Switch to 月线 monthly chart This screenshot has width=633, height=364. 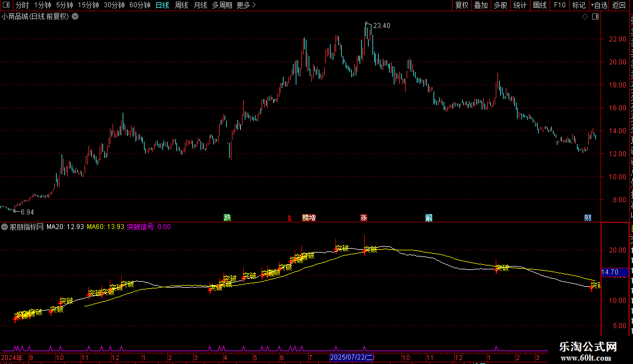200,5
